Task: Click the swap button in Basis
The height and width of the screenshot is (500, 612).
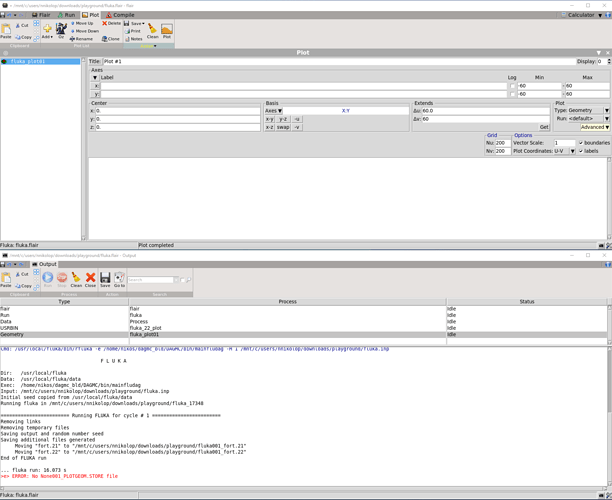Action: point(283,127)
